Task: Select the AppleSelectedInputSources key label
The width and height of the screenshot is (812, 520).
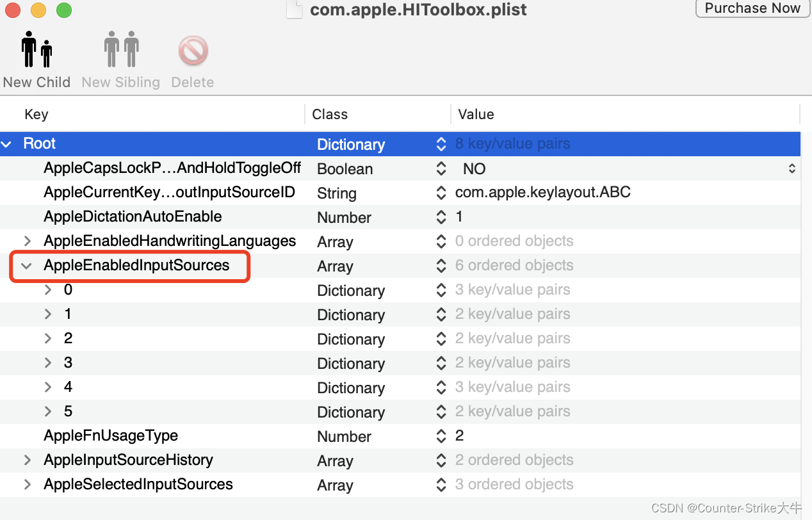Action: 138,485
